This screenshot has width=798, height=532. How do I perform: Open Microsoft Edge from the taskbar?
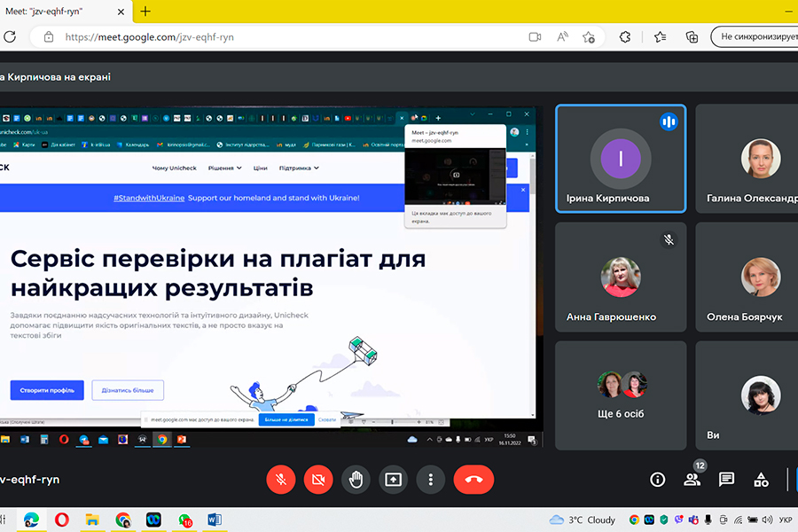click(31, 520)
